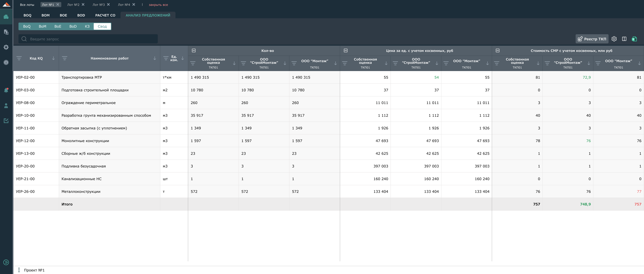Open notifications bell in sidebar
This screenshot has width=644, height=274.
6,90
